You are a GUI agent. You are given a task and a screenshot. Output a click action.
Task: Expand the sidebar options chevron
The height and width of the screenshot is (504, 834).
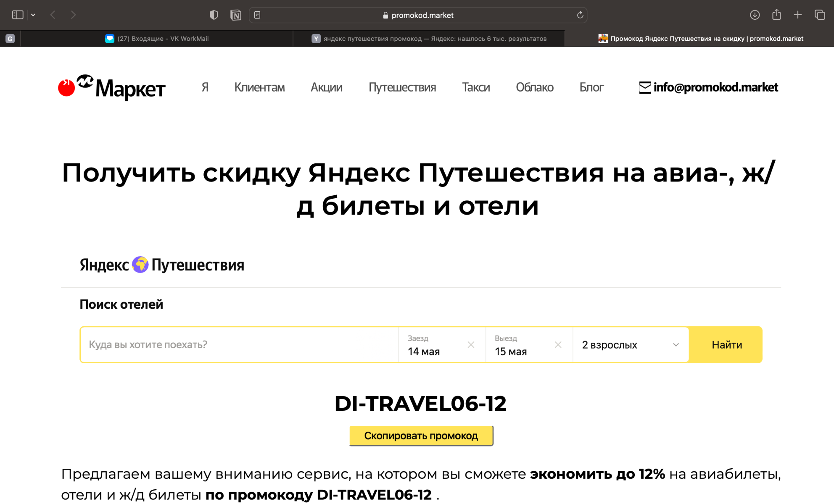point(33,15)
